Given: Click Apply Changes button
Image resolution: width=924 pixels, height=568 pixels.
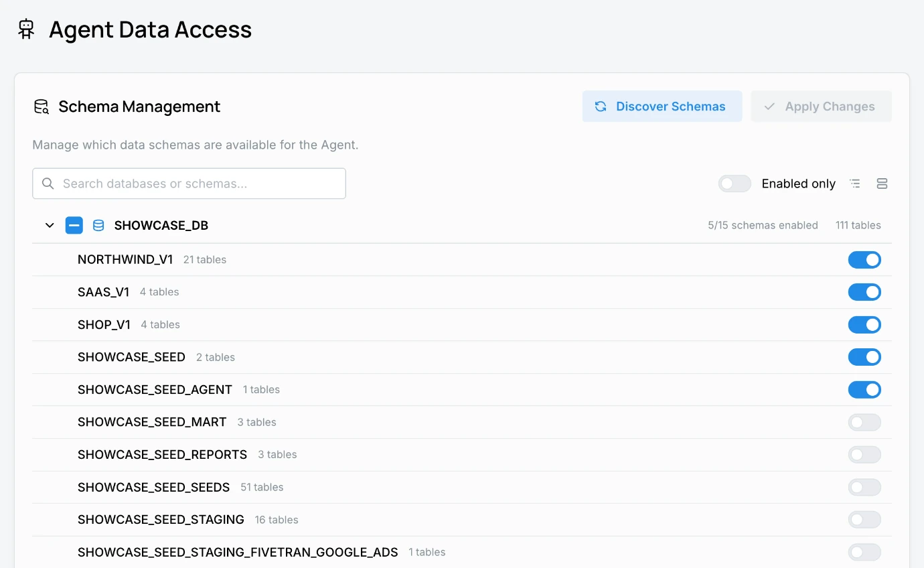Looking at the screenshot, I should click(x=821, y=106).
